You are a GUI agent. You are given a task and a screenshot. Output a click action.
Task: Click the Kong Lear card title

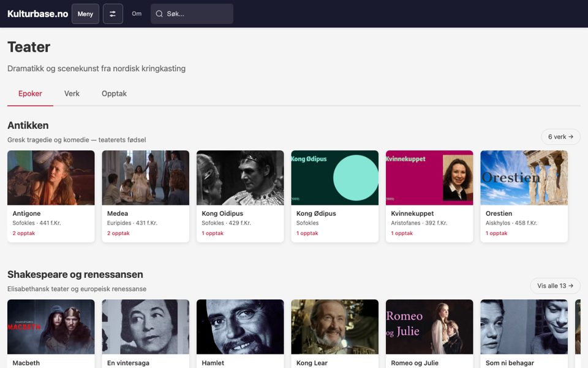[x=312, y=362]
